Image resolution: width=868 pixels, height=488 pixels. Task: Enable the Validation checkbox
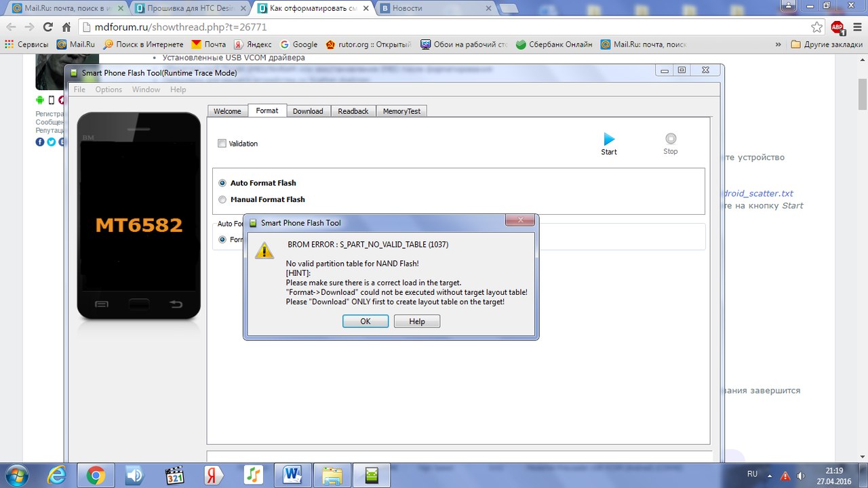point(222,144)
